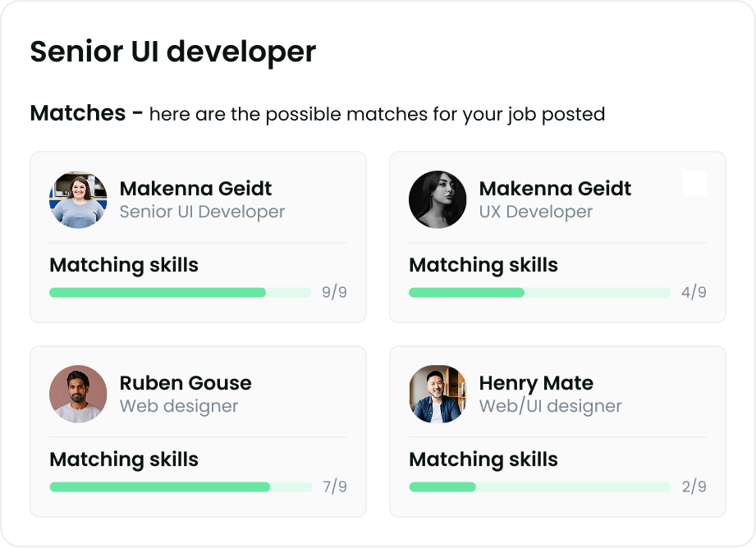Click the 9/9 score label
The height and width of the screenshot is (548, 756).
click(335, 292)
